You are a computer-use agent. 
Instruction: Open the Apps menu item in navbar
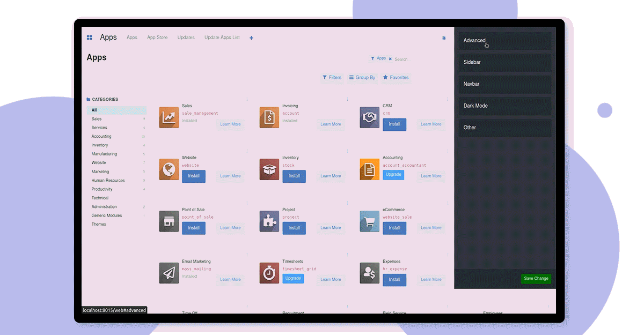point(132,38)
